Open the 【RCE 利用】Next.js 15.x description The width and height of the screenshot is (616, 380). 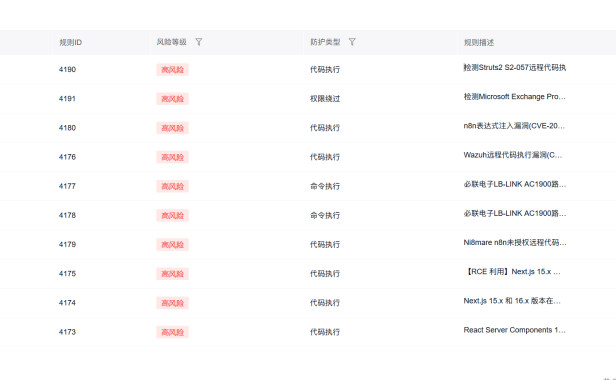coord(512,272)
